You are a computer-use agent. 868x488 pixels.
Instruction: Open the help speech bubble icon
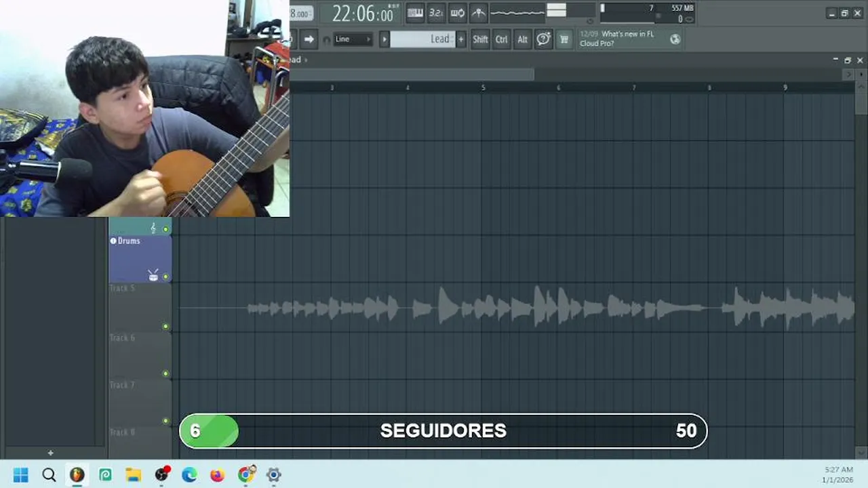point(543,39)
